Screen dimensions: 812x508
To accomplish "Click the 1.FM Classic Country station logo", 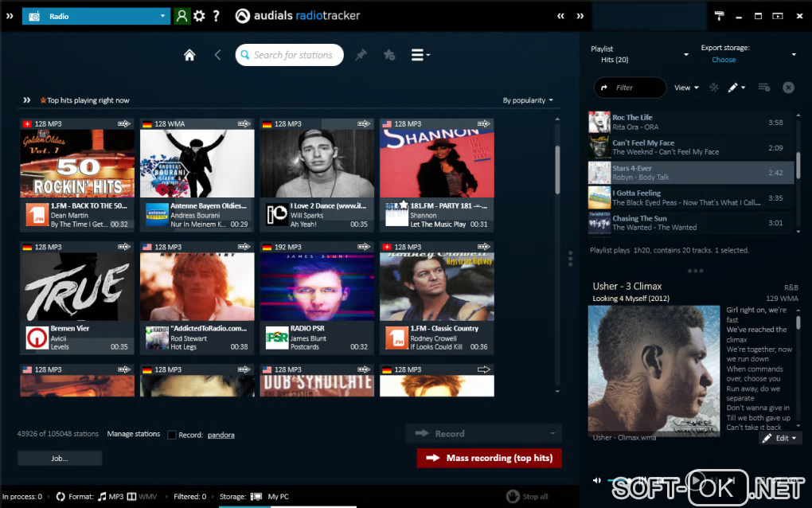I will [x=396, y=338].
